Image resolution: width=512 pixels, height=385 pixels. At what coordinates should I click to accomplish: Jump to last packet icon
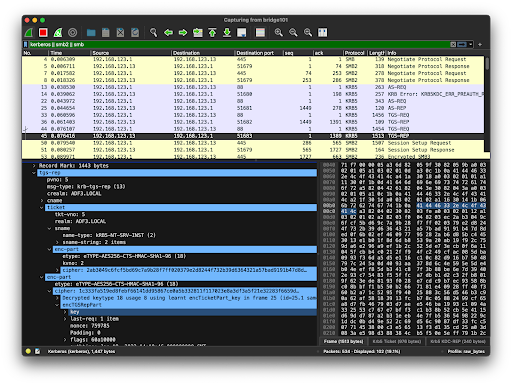227,32
